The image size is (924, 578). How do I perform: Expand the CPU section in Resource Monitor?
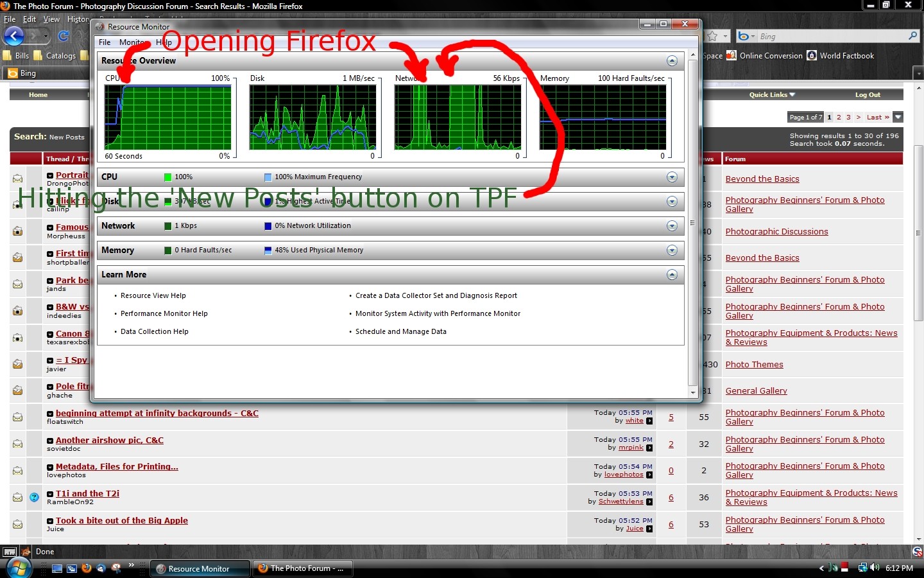(x=672, y=177)
